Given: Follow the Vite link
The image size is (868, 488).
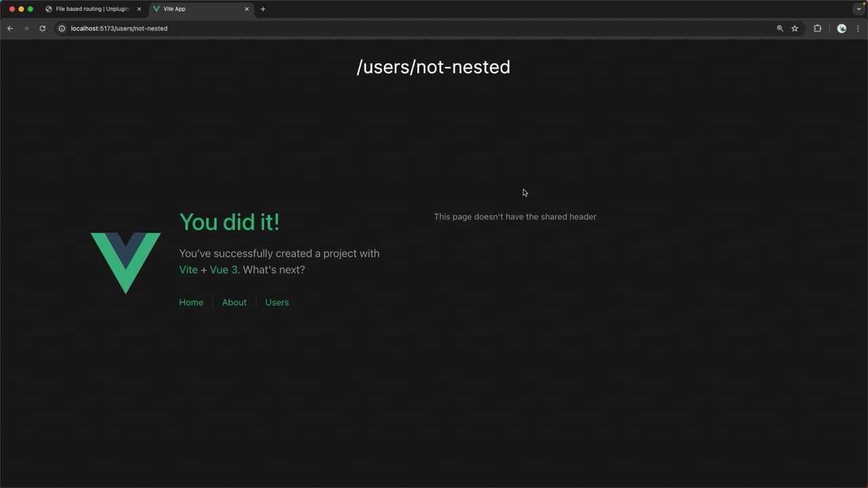Looking at the screenshot, I should pyautogui.click(x=189, y=270).
